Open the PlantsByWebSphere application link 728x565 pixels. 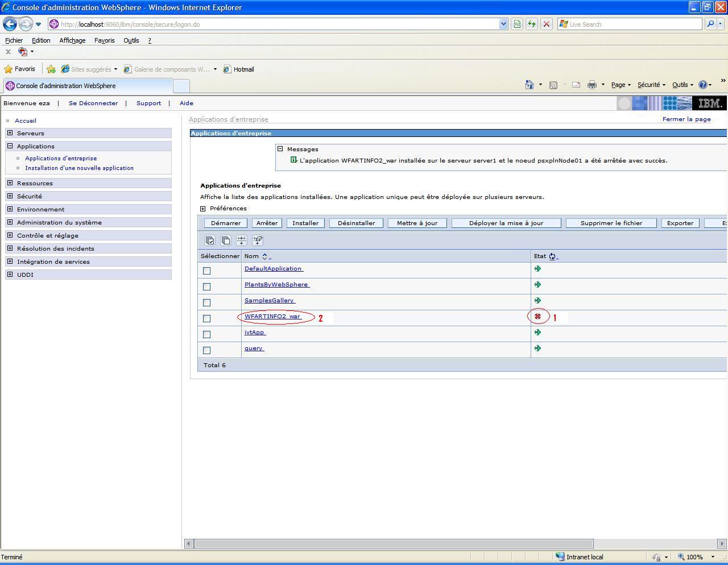[276, 284]
